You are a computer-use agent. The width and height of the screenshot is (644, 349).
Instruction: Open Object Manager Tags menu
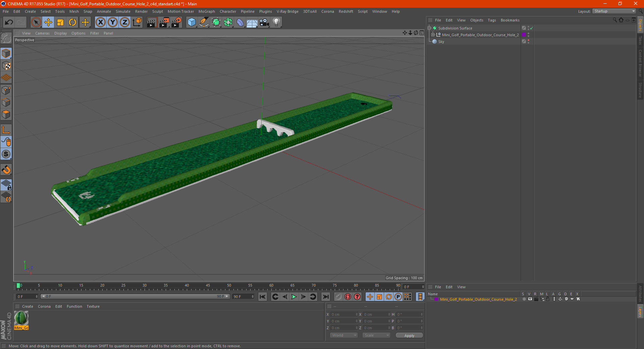tap(492, 20)
